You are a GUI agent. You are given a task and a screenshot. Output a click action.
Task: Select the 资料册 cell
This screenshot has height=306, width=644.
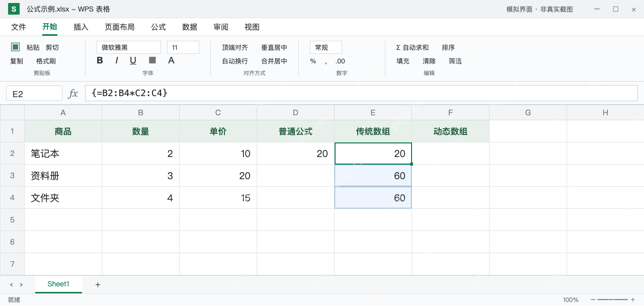tap(63, 176)
